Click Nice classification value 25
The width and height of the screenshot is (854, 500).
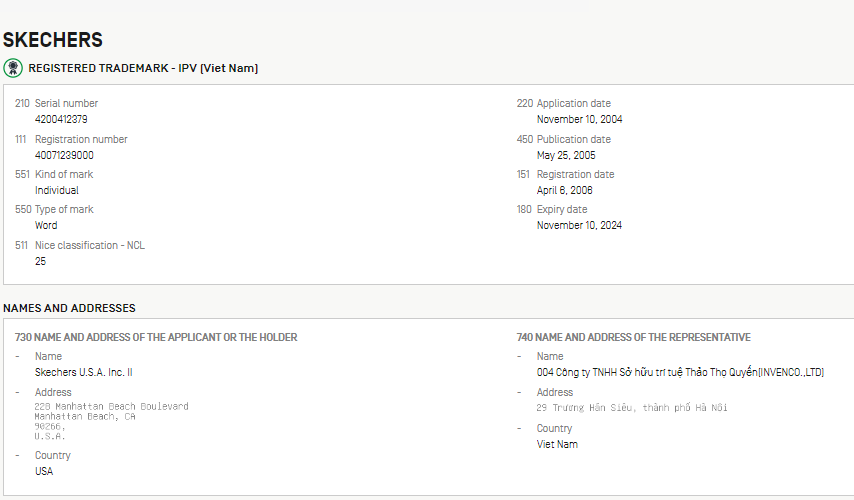pyautogui.click(x=41, y=261)
